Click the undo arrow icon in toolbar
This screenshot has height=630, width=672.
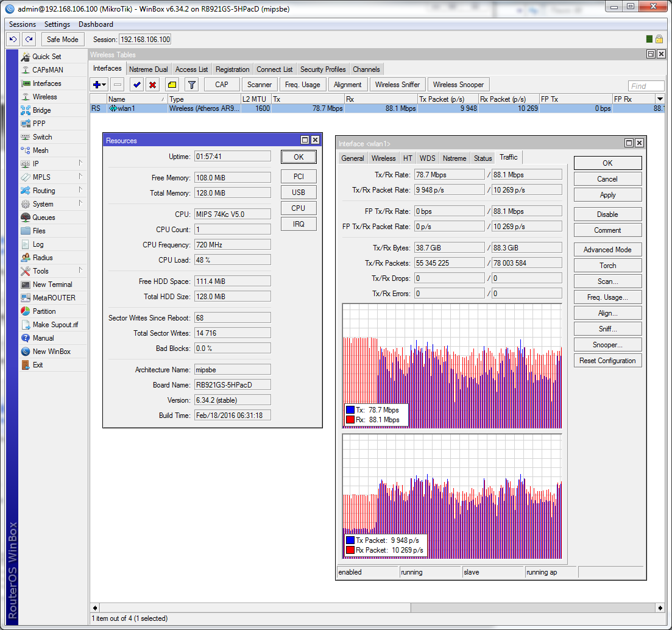[x=13, y=39]
